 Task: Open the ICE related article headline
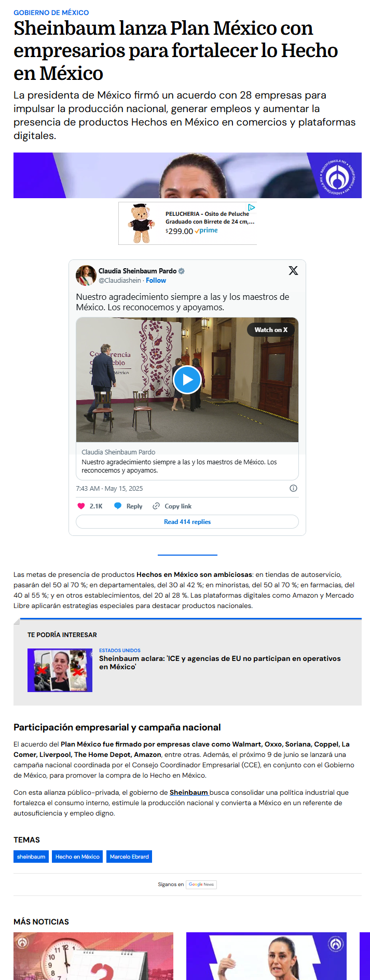pos(220,662)
